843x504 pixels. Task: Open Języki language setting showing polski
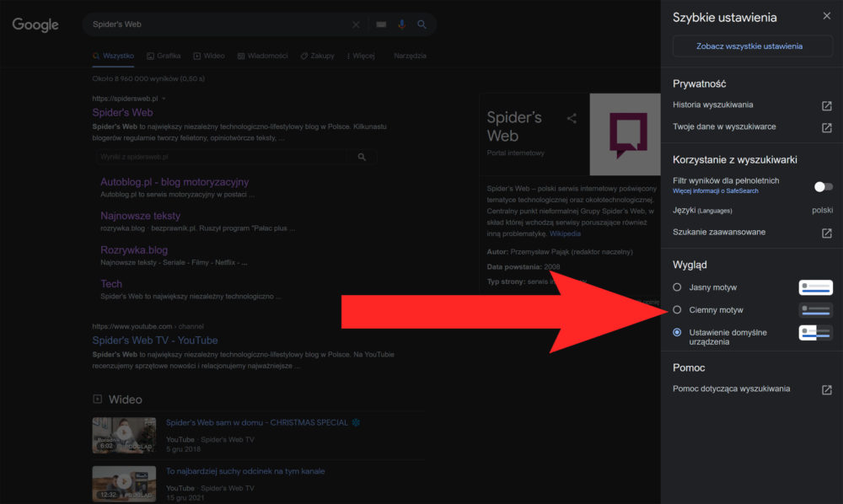pyautogui.click(x=752, y=210)
